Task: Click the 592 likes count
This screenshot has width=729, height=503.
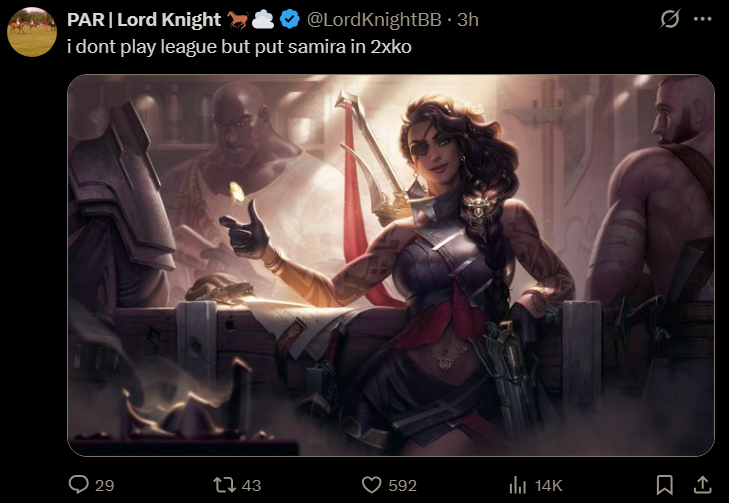Action: (402, 485)
